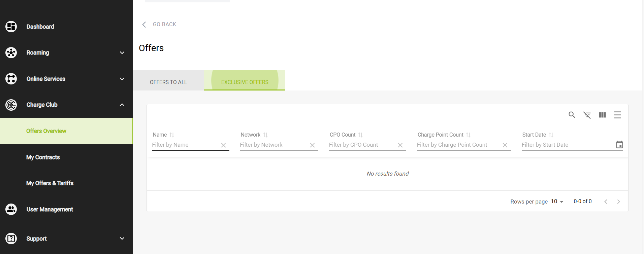Image resolution: width=644 pixels, height=254 pixels.
Task: Expand the Roaming menu chevron
Action: 122,53
